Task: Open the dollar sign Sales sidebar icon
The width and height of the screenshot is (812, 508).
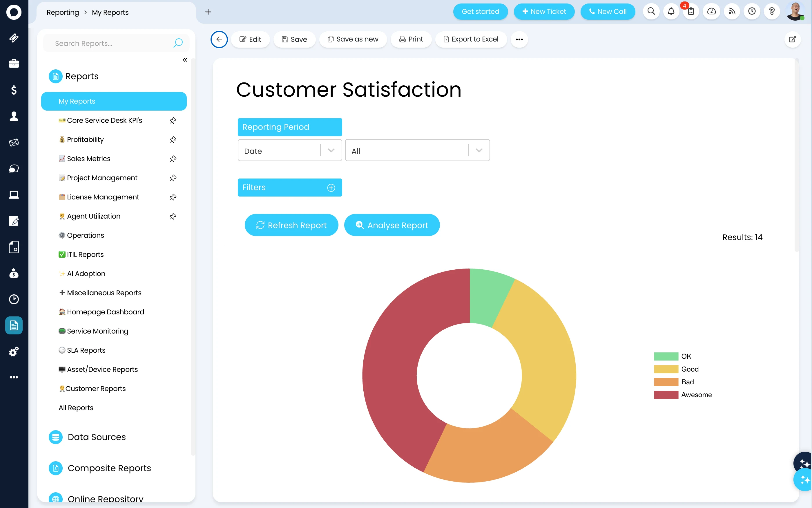Action: [14, 90]
